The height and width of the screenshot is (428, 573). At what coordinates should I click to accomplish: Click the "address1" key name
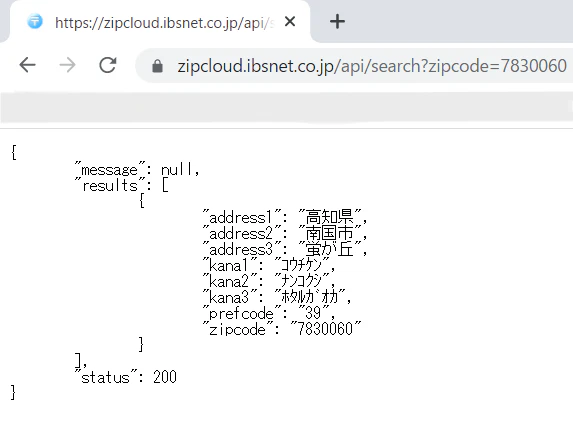(x=242, y=217)
